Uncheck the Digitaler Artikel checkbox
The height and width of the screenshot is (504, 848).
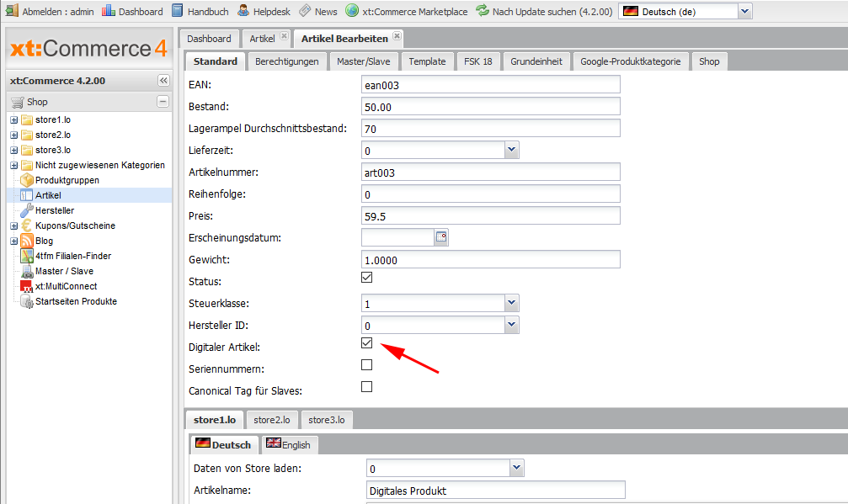click(x=366, y=343)
